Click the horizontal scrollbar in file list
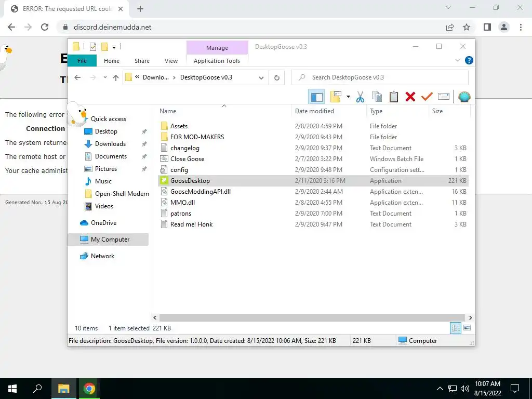Image resolution: width=532 pixels, height=399 pixels. click(312, 317)
